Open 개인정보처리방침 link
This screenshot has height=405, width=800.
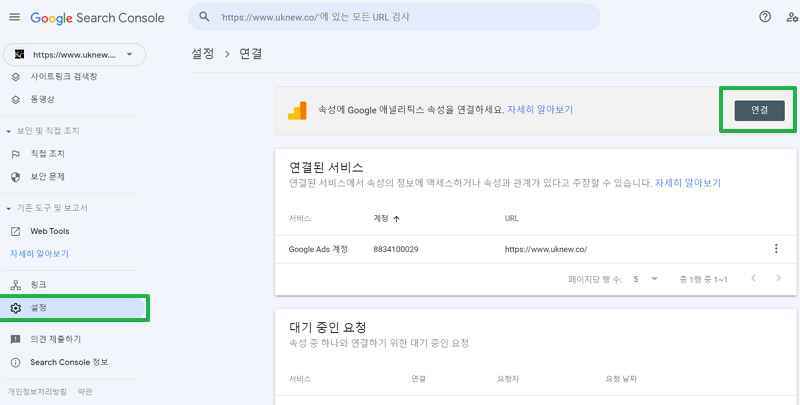37,392
